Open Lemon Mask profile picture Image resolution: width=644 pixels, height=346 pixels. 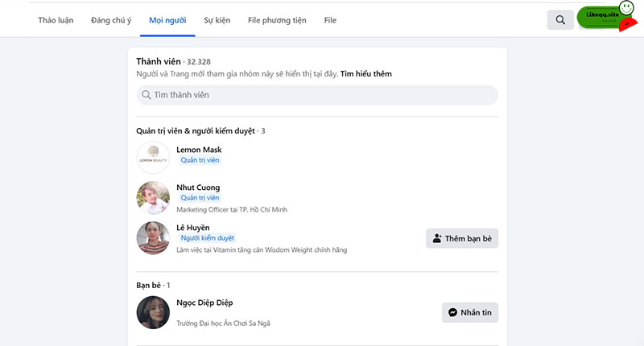[x=153, y=158]
